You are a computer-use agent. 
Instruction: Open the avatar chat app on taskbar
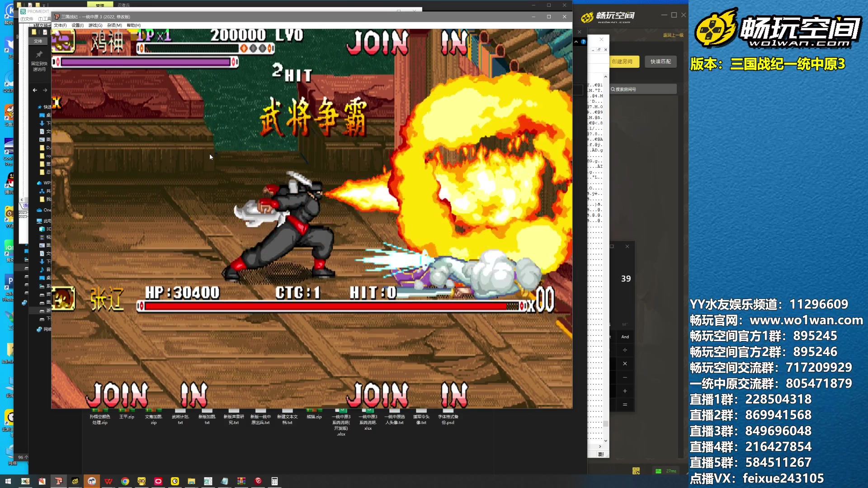point(92,481)
